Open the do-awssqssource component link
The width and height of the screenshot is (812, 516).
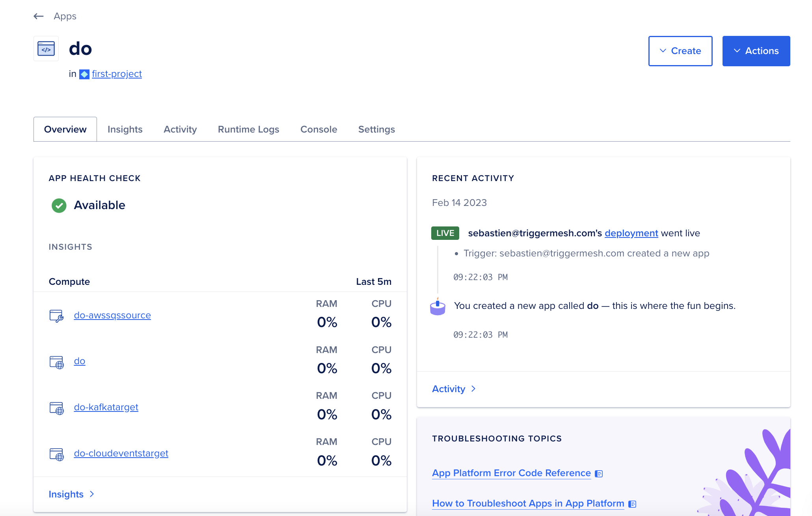click(112, 315)
